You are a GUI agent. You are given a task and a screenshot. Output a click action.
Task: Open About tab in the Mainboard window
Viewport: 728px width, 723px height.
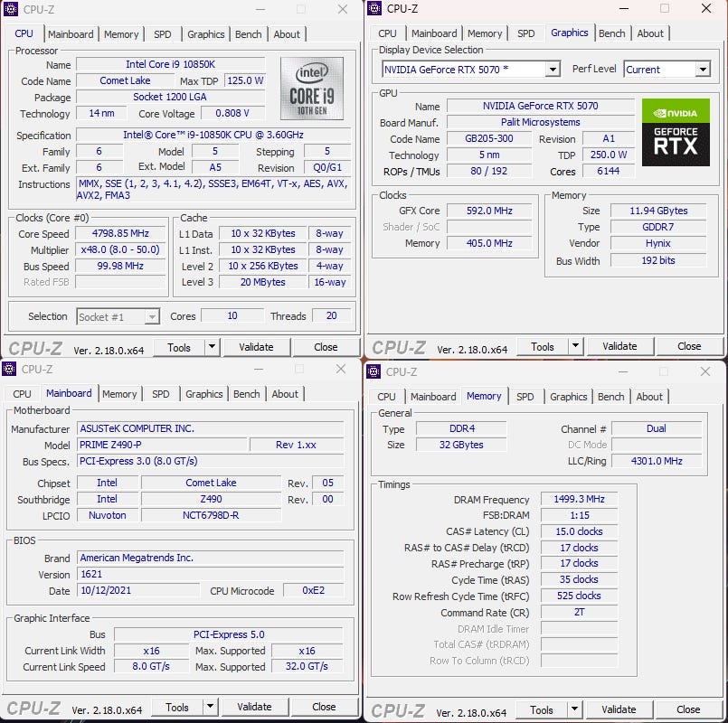[x=285, y=394]
